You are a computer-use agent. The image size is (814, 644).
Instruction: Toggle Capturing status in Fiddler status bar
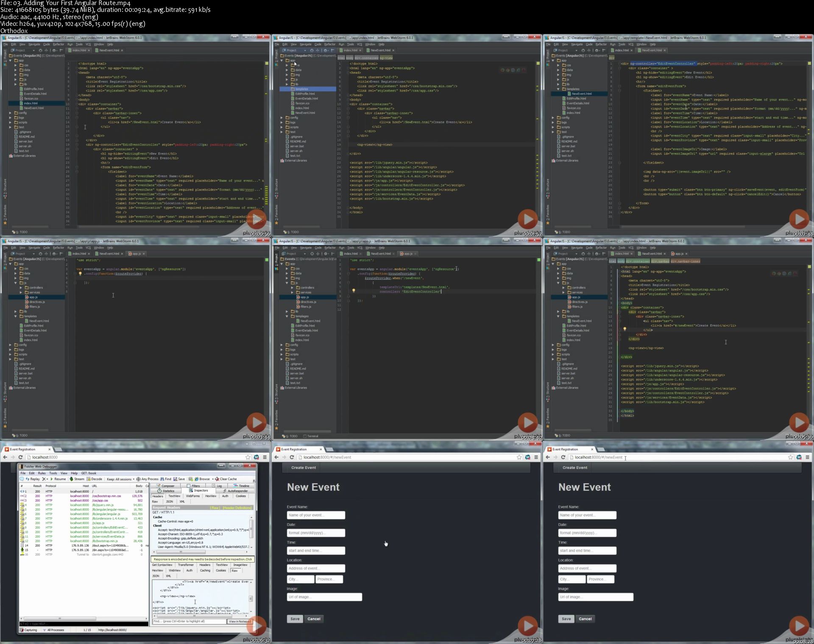point(28,630)
